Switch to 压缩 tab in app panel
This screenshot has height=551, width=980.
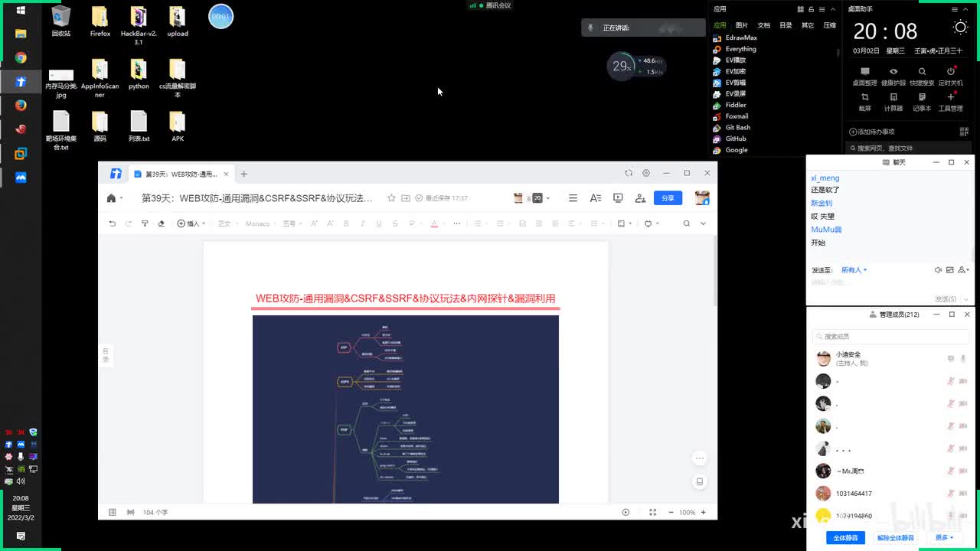pos(829,25)
